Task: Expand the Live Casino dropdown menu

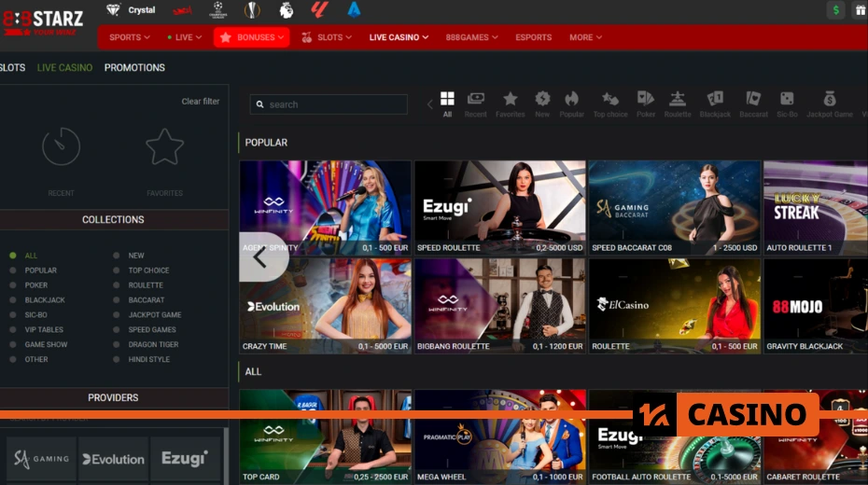Action: 399,37
